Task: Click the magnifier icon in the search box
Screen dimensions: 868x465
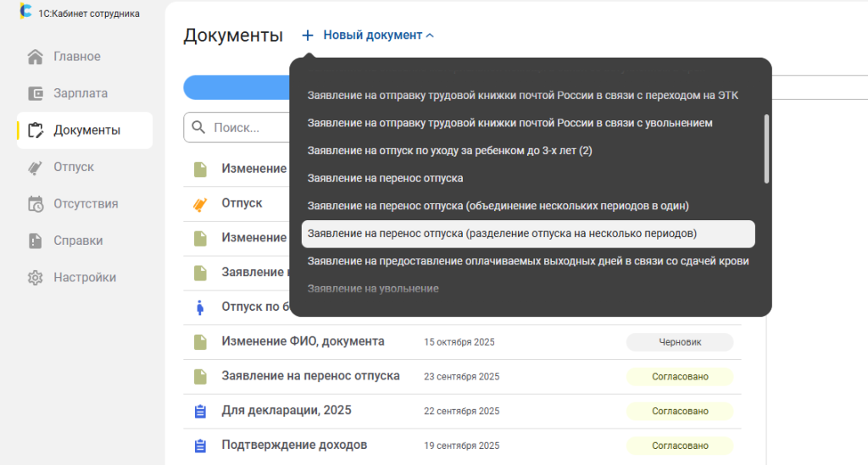Action: [x=199, y=127]
